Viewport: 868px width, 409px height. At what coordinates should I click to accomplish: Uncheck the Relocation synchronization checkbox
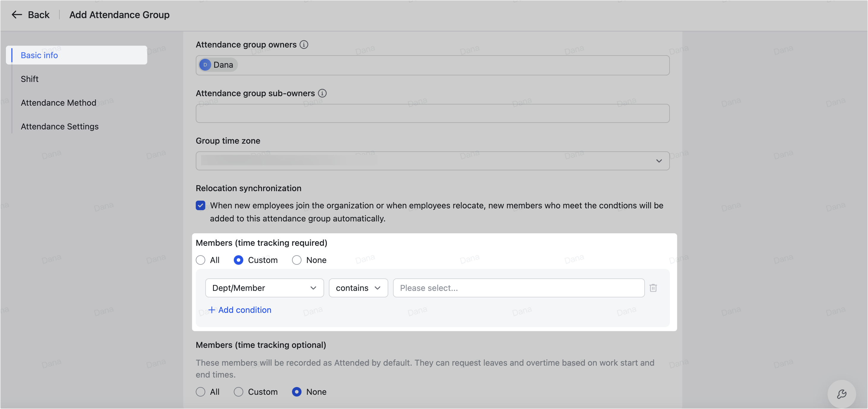[201, 205]
